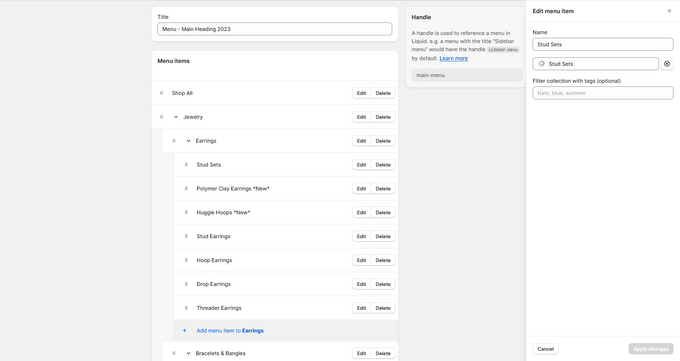Screen dimensions: 680x361
Task: Click drag handle for Bracelets & Bangles
Action: tap(174, 353)
